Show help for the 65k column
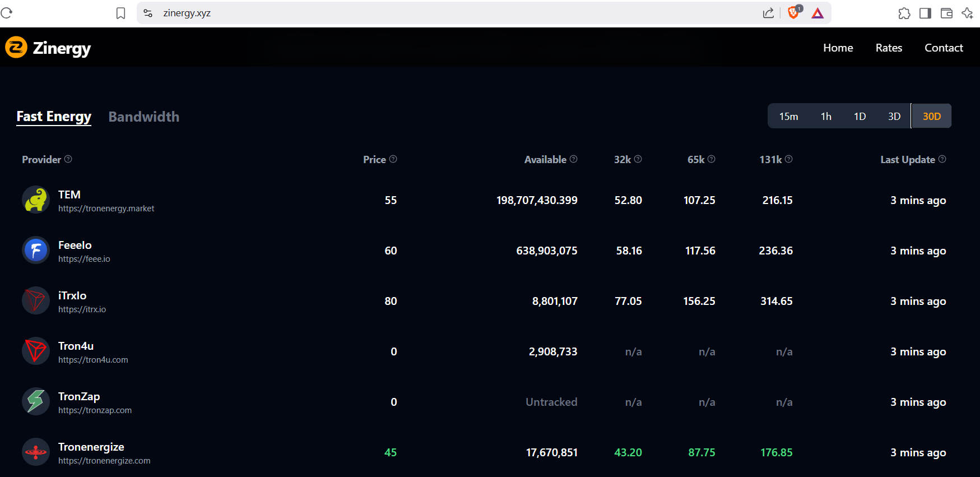 [x=711, y=159]
